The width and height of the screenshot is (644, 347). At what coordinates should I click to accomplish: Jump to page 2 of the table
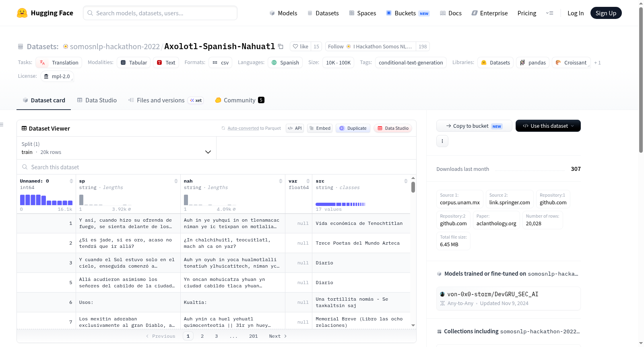pos(202,336)
